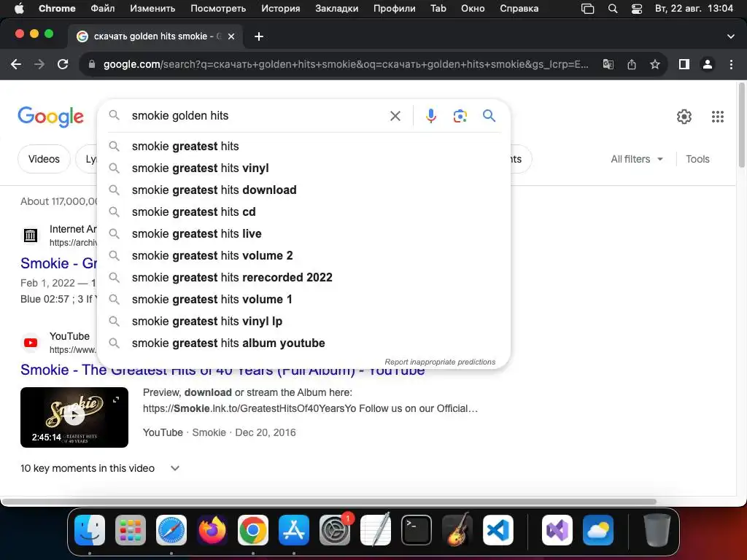Open the tab search chevron

730,36
